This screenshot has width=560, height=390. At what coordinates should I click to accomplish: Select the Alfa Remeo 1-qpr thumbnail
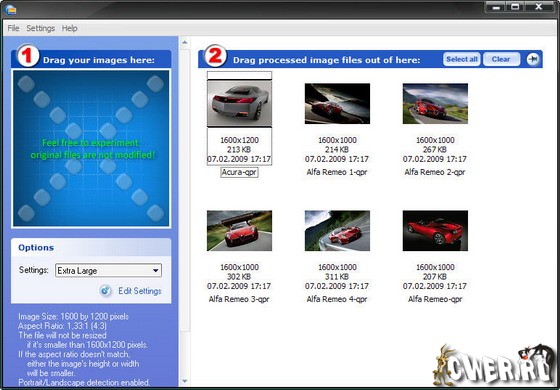(337, 104)
